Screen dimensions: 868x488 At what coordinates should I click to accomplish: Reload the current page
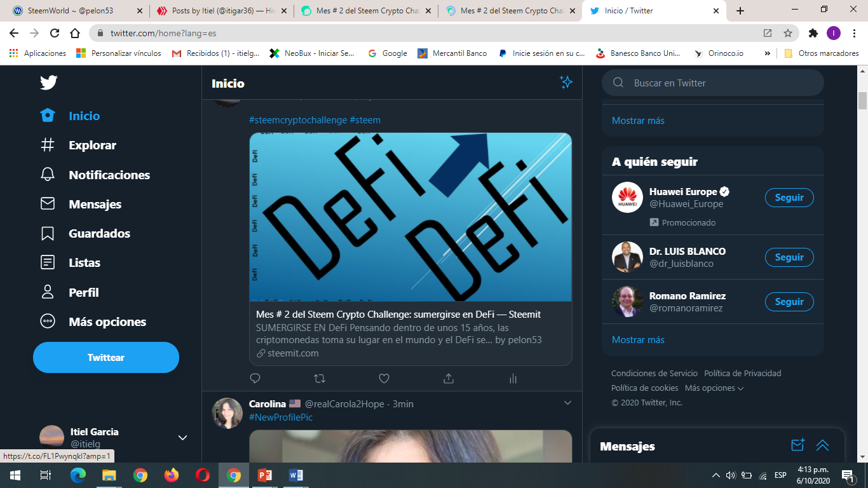coord(55,33)
